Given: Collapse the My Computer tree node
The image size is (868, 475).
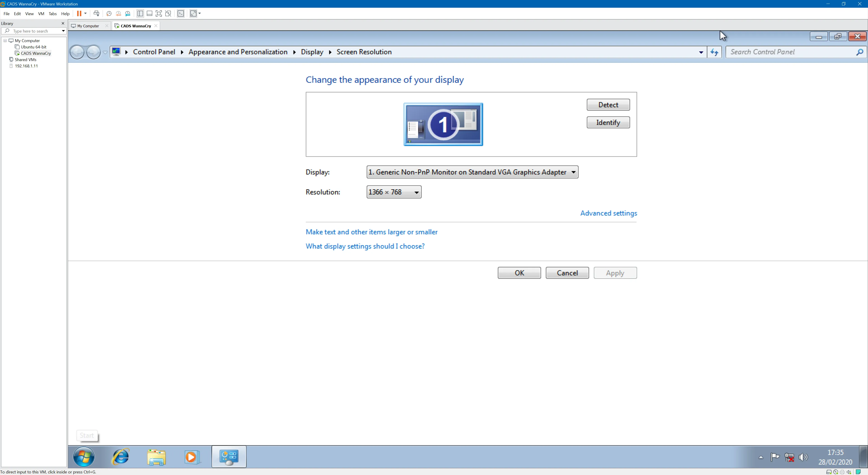Looking at the screenshot, I should point(5,40).
